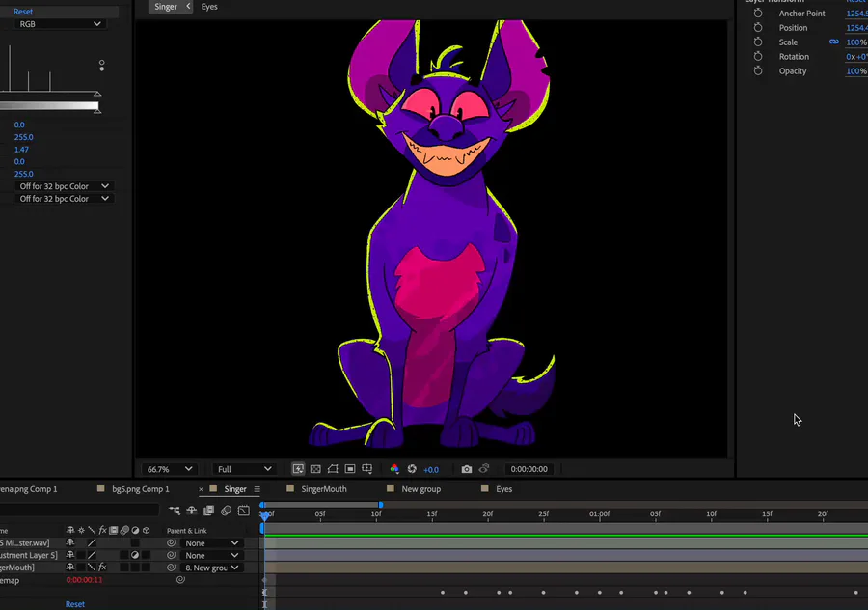Image resolution: width=868 pixels, height=610 pixels.
Task: Click the +0.0 exposure value
Action: pyautogui.click(x=431, y=470)
